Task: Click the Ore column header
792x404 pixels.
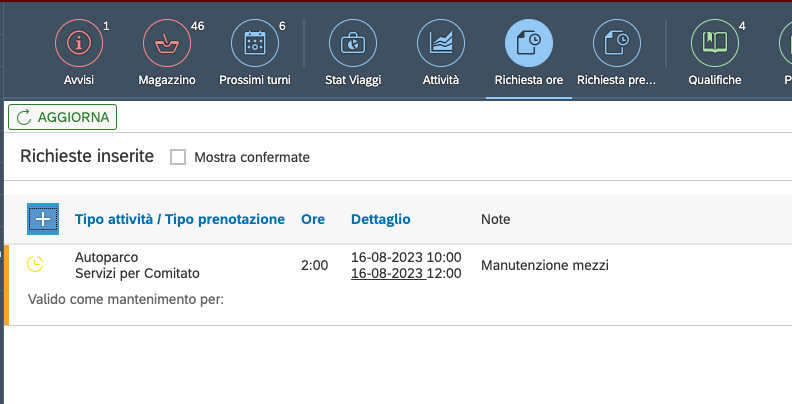Action: [313, 219]
